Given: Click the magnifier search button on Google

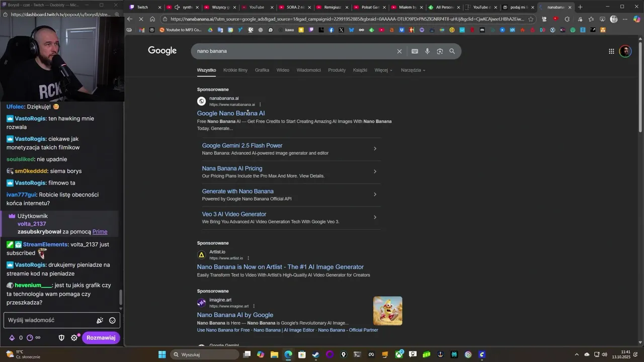Looking at the screenshot, I should (x=452, y=51).
